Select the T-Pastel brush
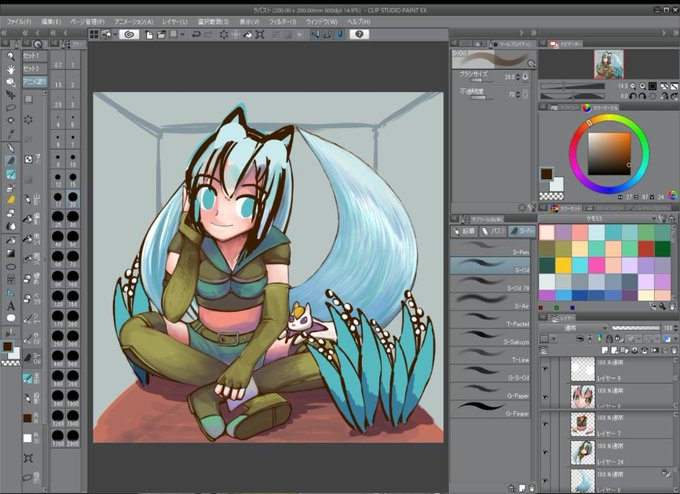The image size is (680, 494). 490,320
